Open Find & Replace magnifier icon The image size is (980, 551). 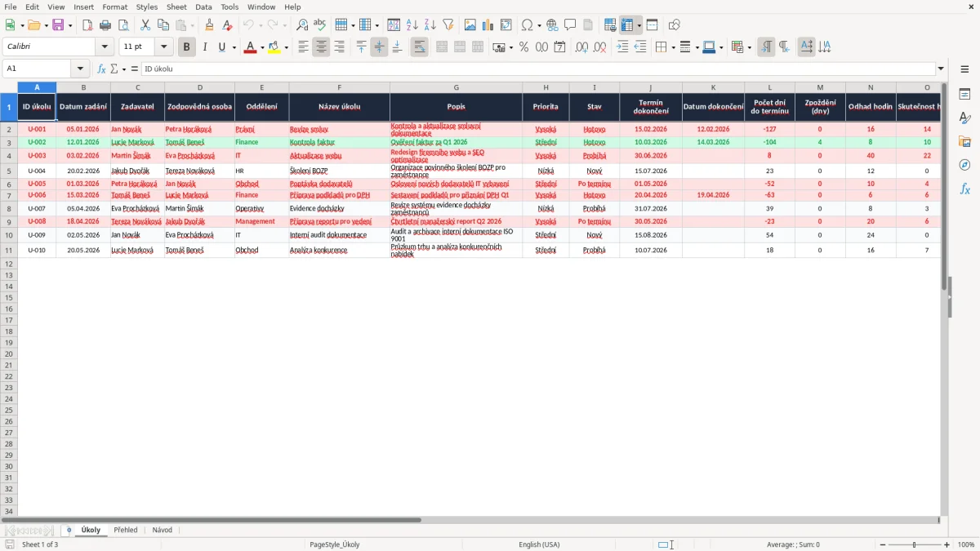click(302, 25)
